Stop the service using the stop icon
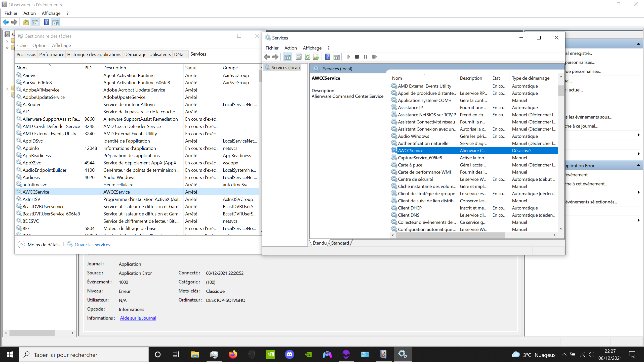The image size is (644, 362). pos(357,57)
